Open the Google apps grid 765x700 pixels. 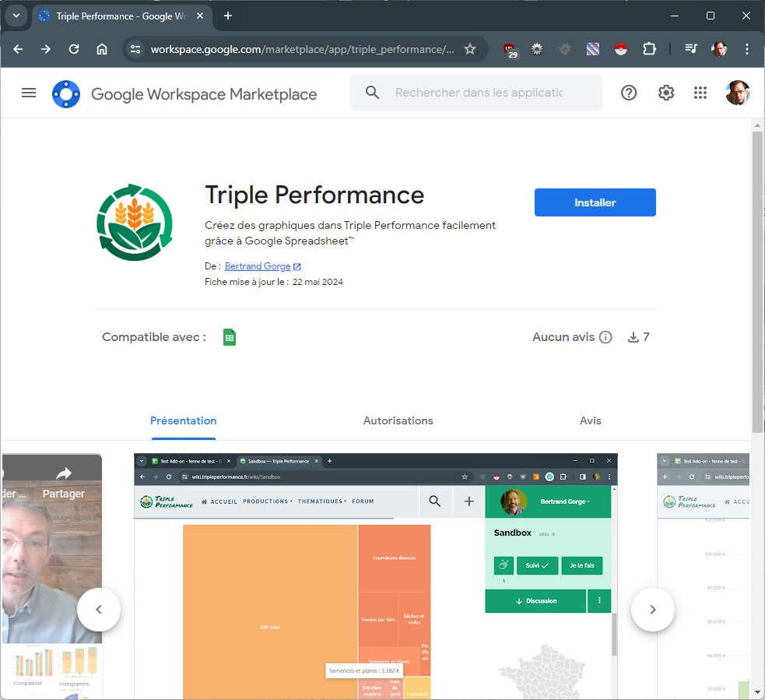click(700, 93)
